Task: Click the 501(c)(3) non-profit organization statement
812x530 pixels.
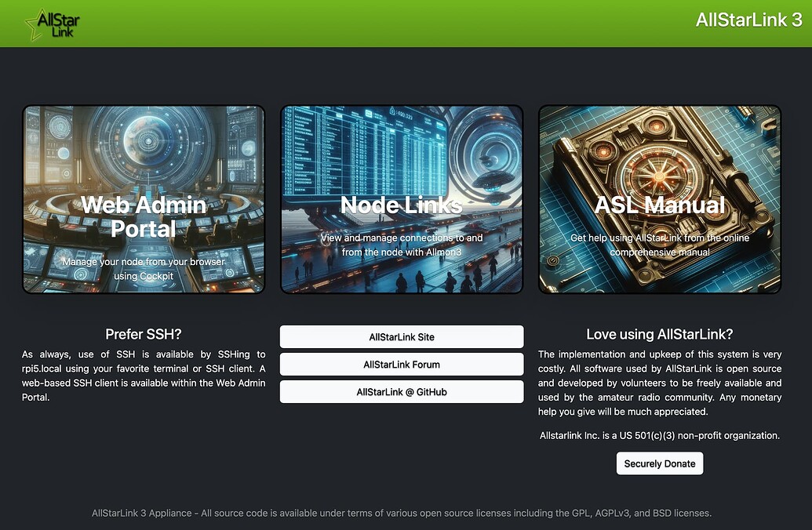Action: tap(659, 435)
